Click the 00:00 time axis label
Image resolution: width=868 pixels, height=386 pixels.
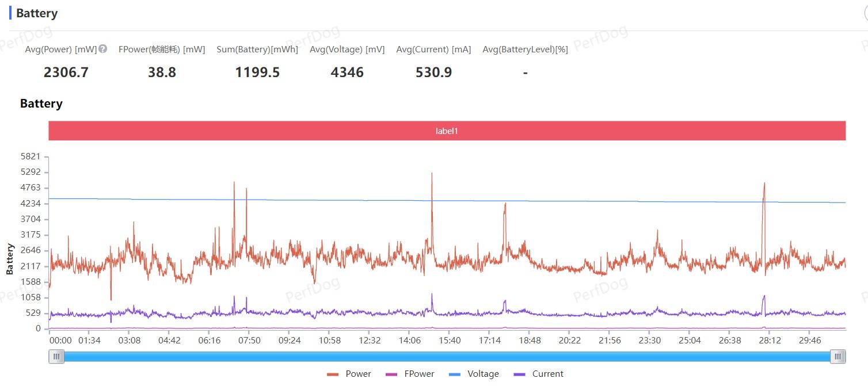pyautogui.click(x=60, y=341)
